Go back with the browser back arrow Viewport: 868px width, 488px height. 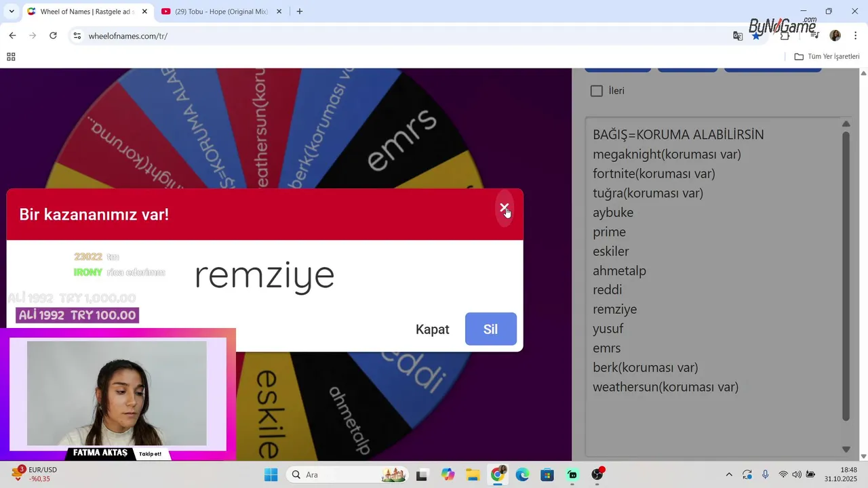click(12, 36)
